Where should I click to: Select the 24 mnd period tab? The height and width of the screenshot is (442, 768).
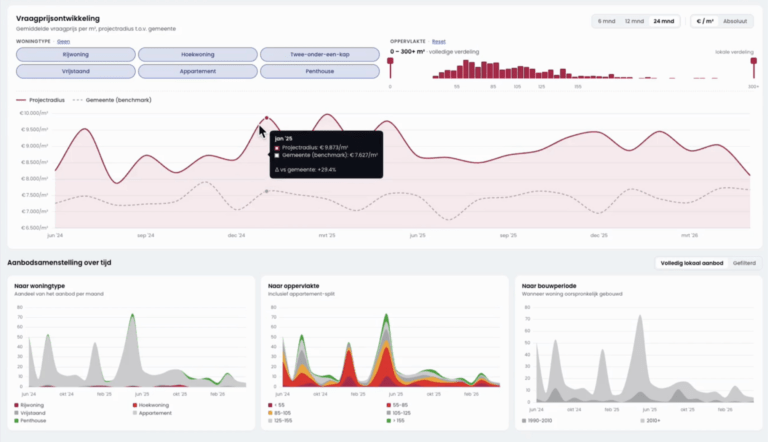664,21
